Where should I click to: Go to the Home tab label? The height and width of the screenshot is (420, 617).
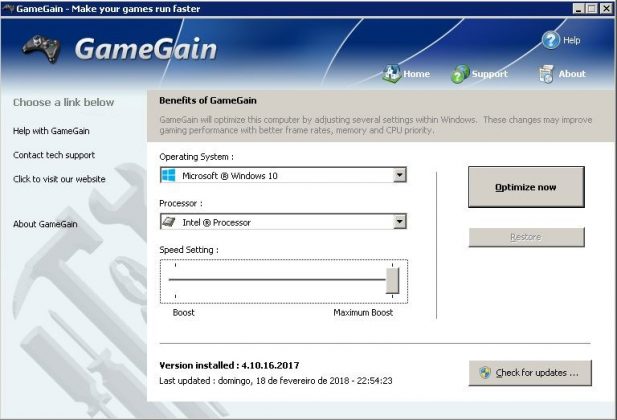[416, 74]
